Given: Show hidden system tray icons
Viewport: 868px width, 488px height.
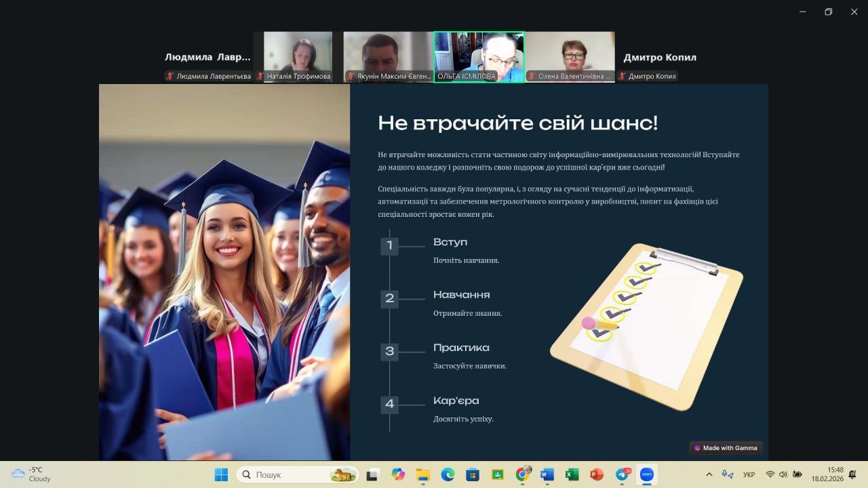Looking at the screenshot, I should click(709, 474).
